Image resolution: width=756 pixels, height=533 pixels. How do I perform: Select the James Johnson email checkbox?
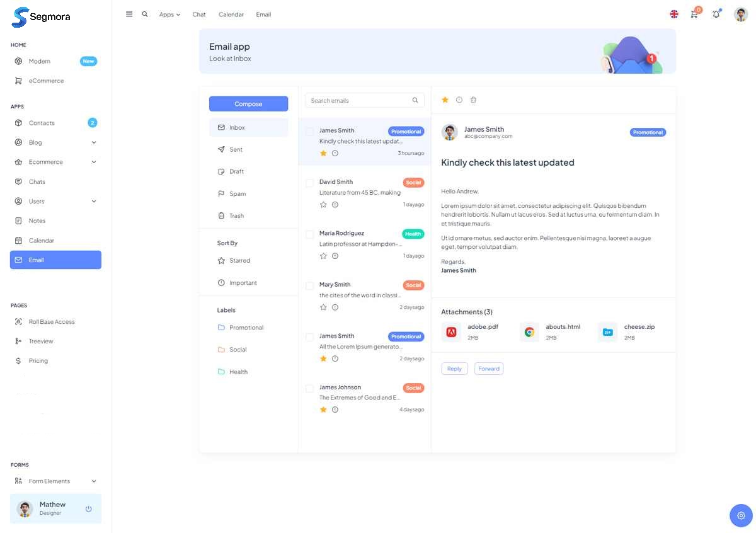(309, 389)
